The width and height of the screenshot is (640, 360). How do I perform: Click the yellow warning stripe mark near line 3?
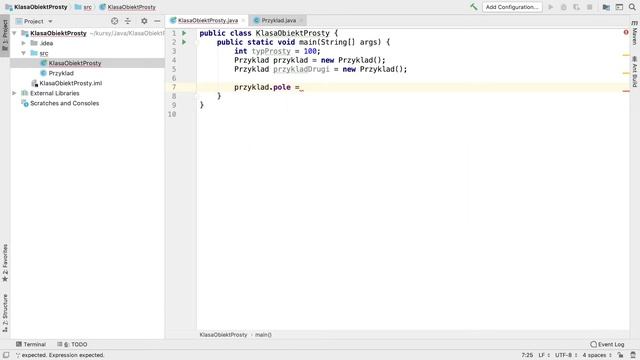[626, 55]
